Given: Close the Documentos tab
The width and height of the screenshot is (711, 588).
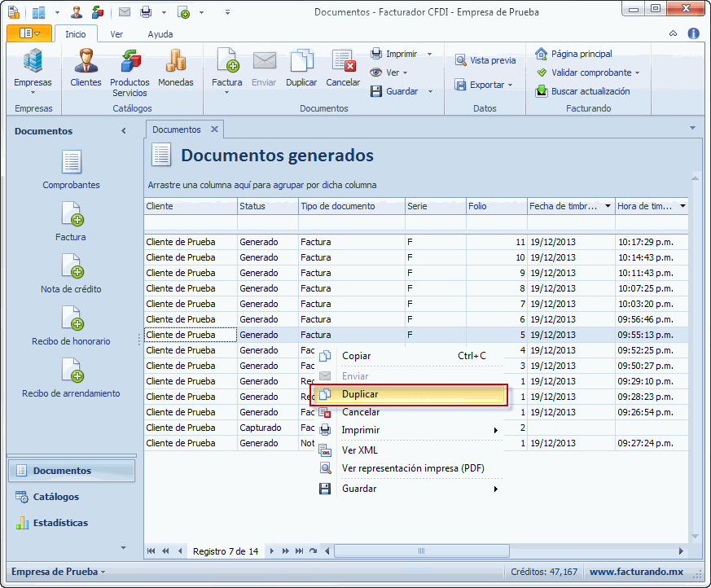Looking at the screenshot, I should (x=214, y=129).
